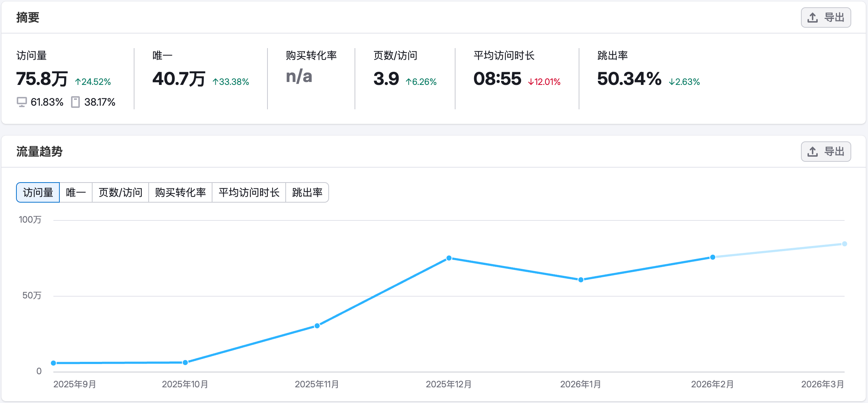Click the 流量趋势 panel heading
Viewport: 868px width, 403px height.
[39, 152]
